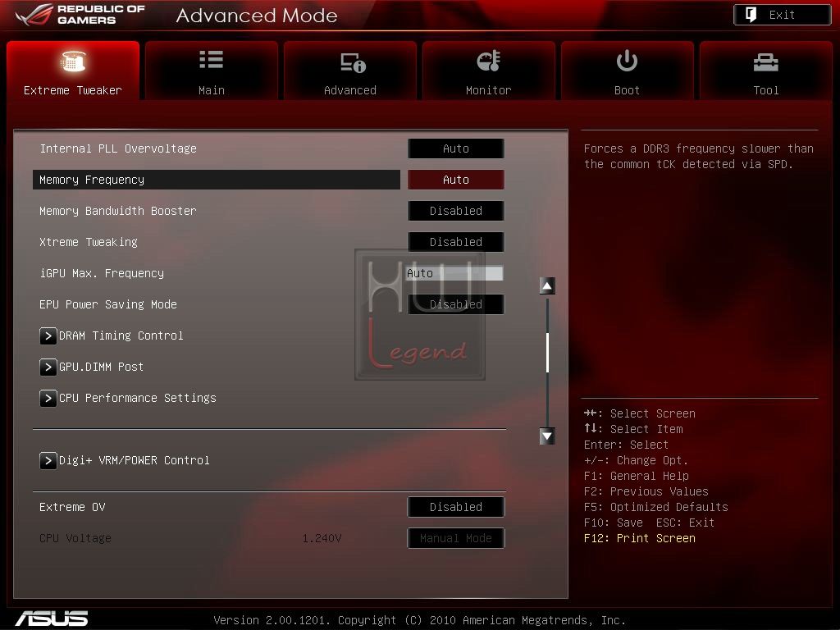Select EPU Power Saving Mode label

tap(108, 304)
